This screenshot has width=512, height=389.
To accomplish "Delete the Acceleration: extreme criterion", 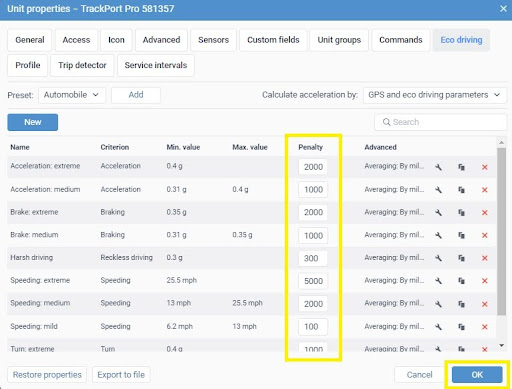I will (x=485, y=167).
